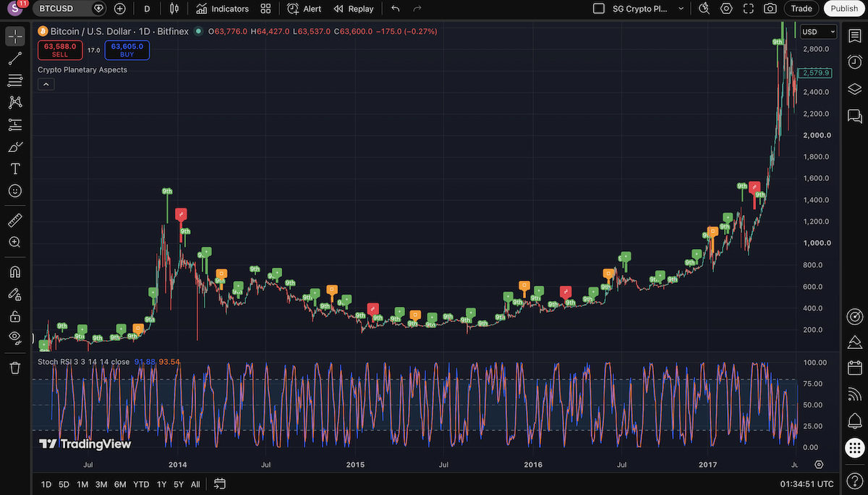Hide all drawings with eye icon
Image resolution: width=868 pixels, height=495 pixels.
click(15, 338)
